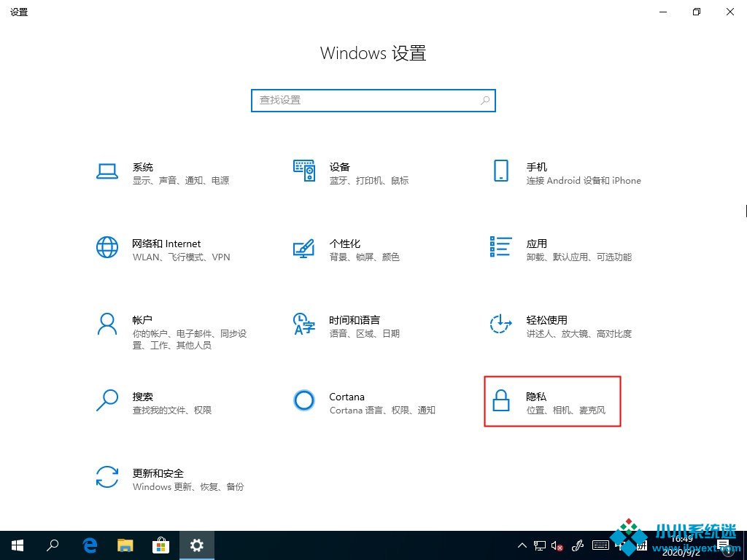Click the Windows 设置 page heading
Screen dimensions: 747x560
(x=373, y=52)
